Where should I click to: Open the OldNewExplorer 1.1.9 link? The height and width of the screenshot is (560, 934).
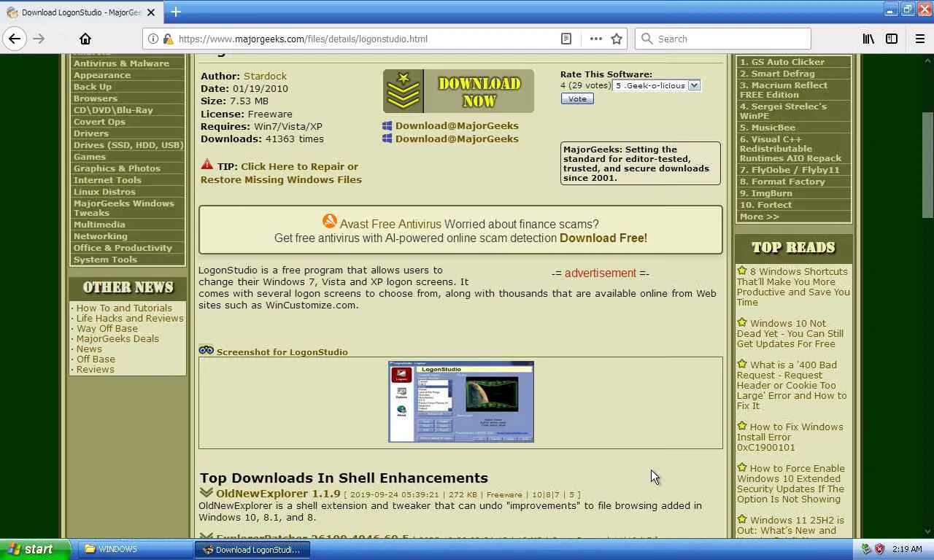point(278,494)
